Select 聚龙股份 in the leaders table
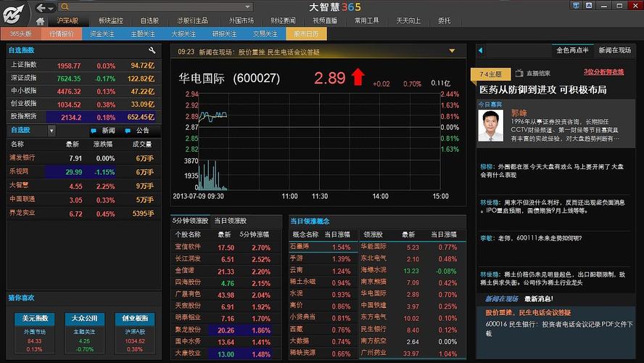The image size is (644, 363). (226, 330)
